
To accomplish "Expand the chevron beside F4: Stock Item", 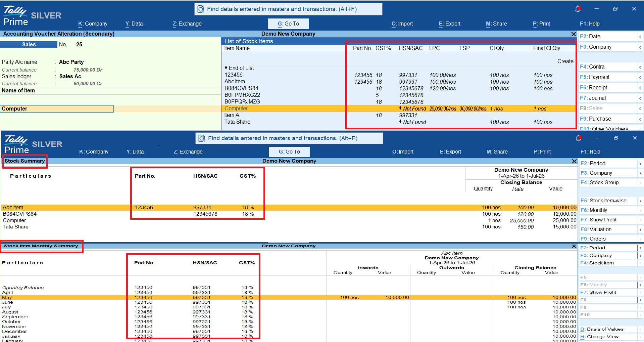I will (x=640, y=263).
